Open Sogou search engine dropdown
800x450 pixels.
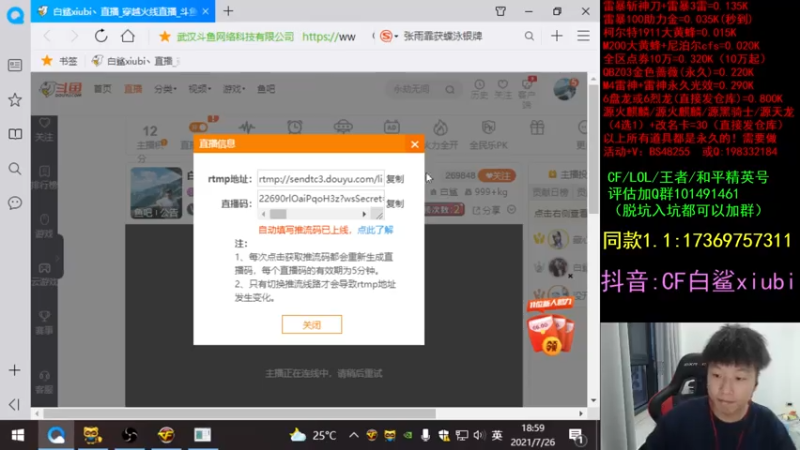tap(389, 36)
